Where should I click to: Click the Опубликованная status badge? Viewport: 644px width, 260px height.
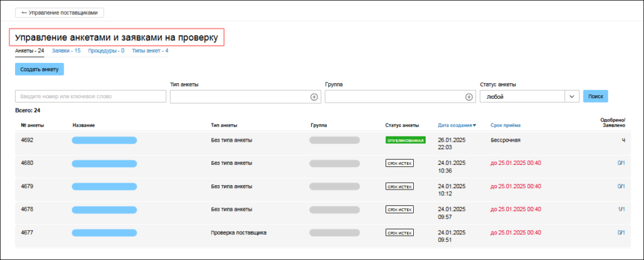point(405,140)
